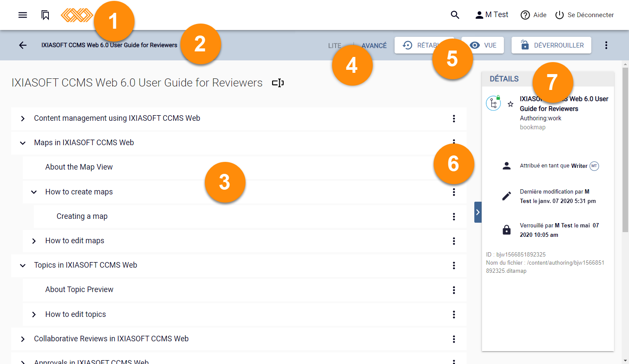Click the DÉTAILS panel header
This screenshot has height=364, width=629.
point(548,79)
